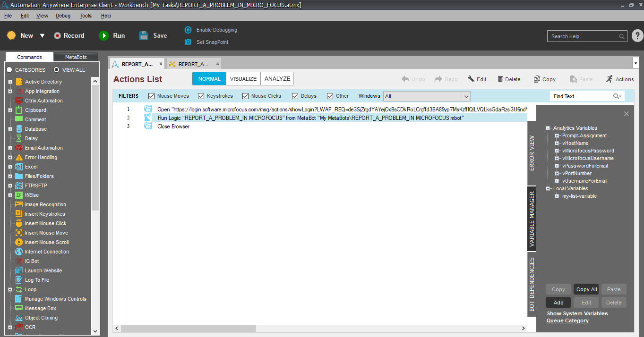Screen dimensions: 644x337
Task: Click the Internet Connection globe icon
Action: [19, 252]
